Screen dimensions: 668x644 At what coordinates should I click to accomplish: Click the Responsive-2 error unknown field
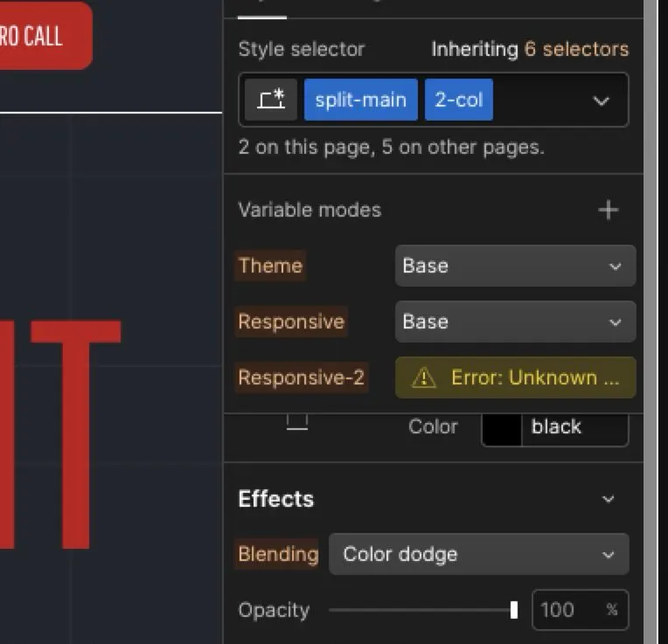tap(516, 377)
